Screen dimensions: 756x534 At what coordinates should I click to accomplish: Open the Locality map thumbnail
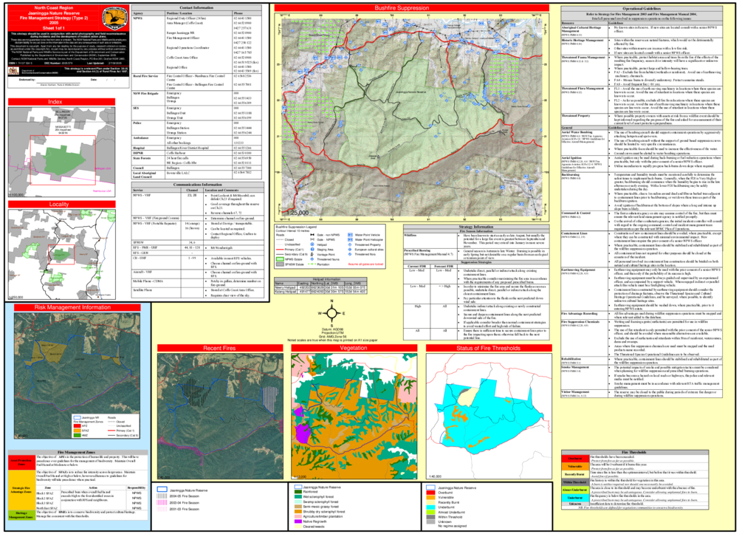click(62, 254)
